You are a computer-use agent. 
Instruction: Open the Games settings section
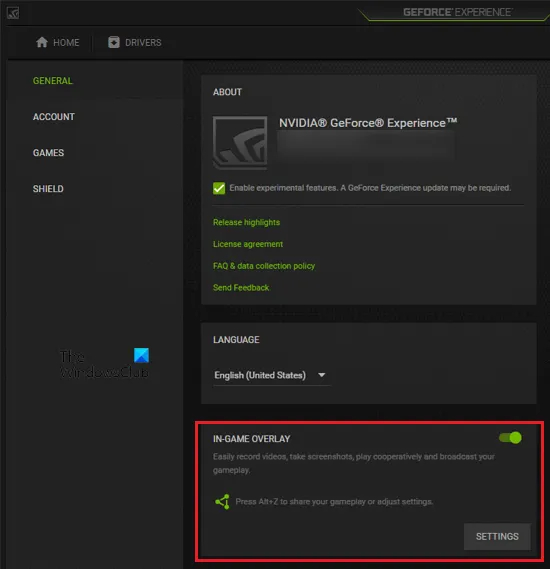[48, 153]
